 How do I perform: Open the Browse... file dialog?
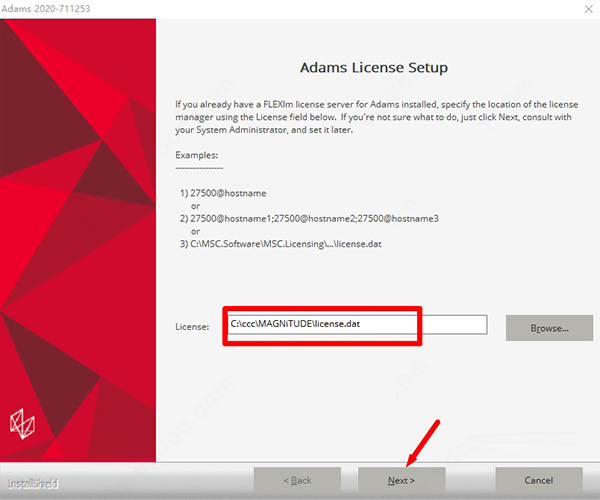click(x=549, y=327)
